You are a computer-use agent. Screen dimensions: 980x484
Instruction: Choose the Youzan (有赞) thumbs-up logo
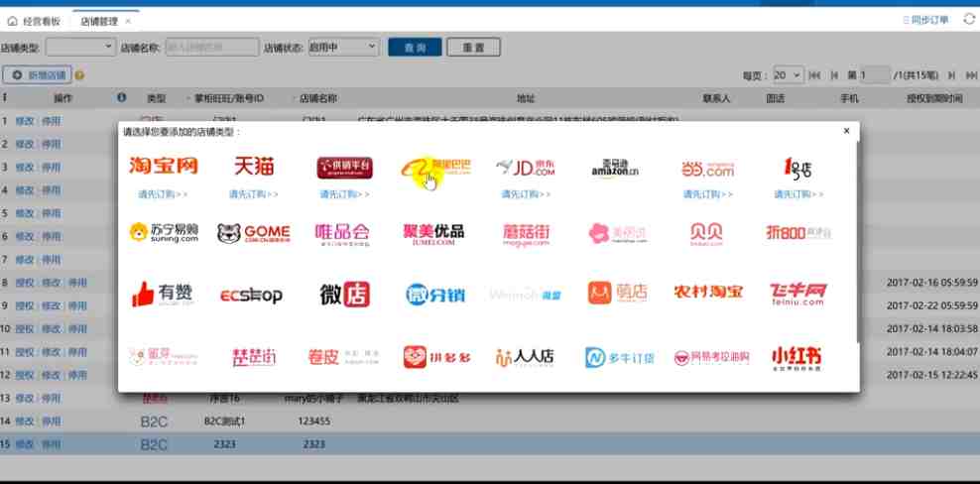point(162,294)
